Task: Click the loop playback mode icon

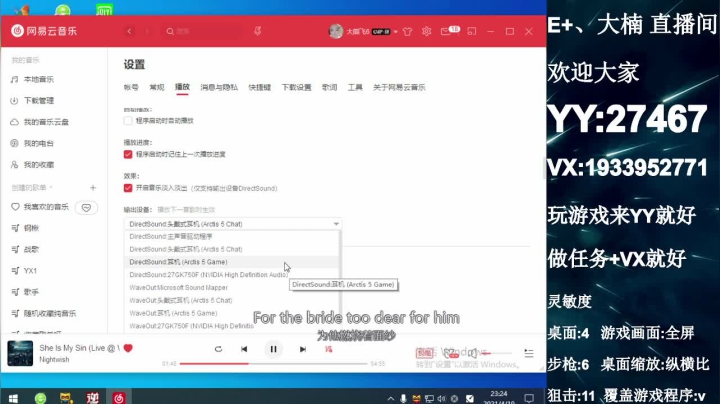Action: pos(218,349)
